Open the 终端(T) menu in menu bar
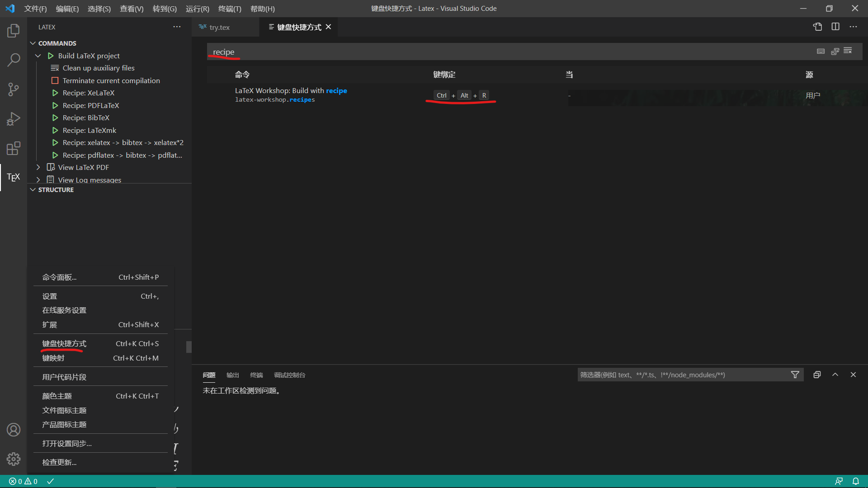This screenshot has width=868, height=488. [230, 9]
